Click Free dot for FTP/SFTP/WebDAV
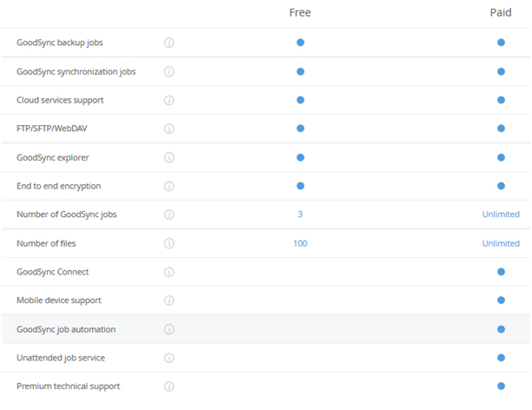 [x=300, y=129]
